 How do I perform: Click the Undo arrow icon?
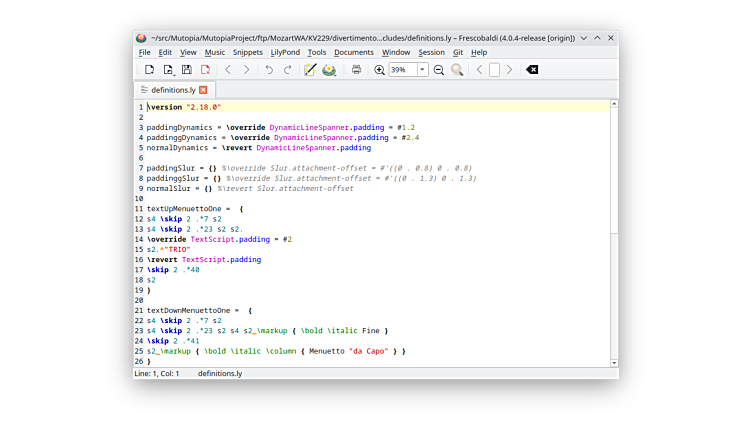point(268,70)
